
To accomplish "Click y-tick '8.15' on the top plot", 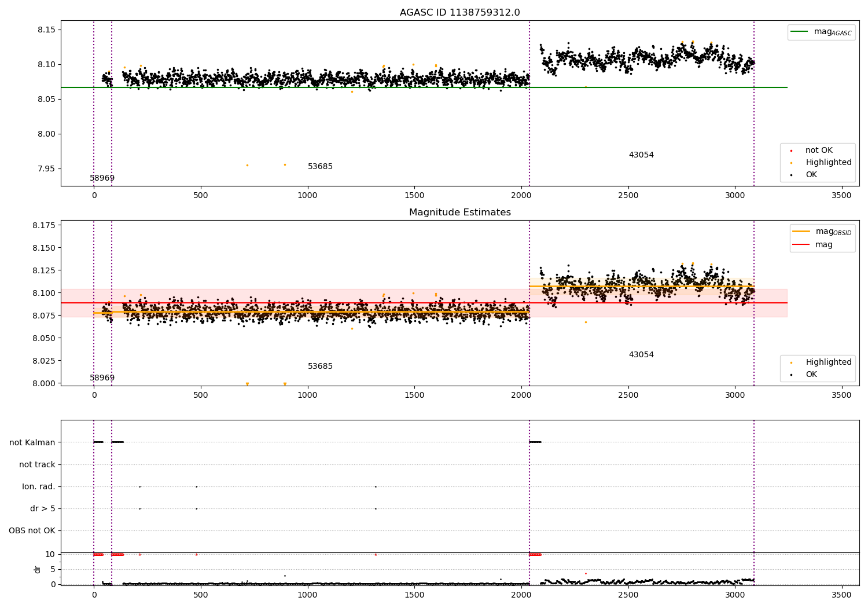I will pos(46,30).
